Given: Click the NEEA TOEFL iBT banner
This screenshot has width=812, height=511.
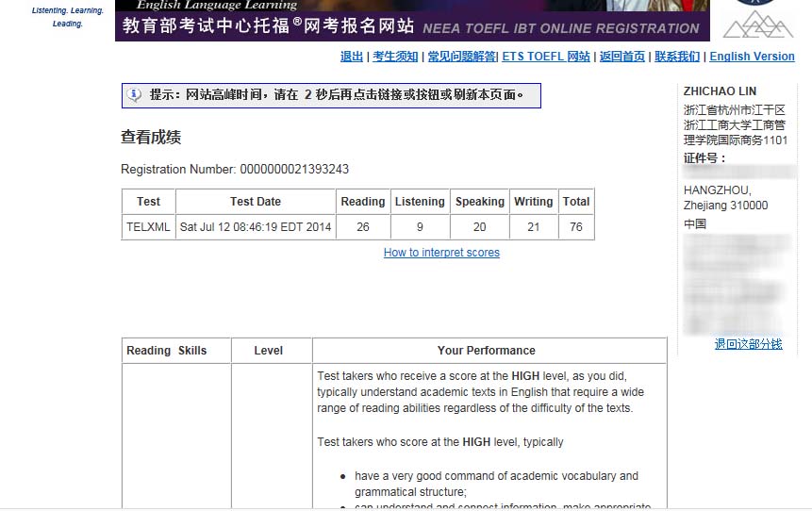Looking at the screenshot, I should [x=412, y=21].
